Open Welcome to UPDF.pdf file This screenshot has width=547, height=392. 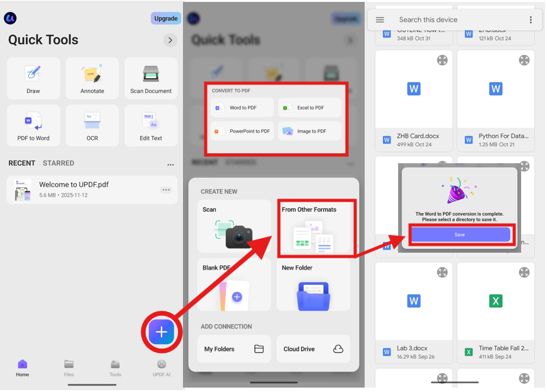coord(92,190)
